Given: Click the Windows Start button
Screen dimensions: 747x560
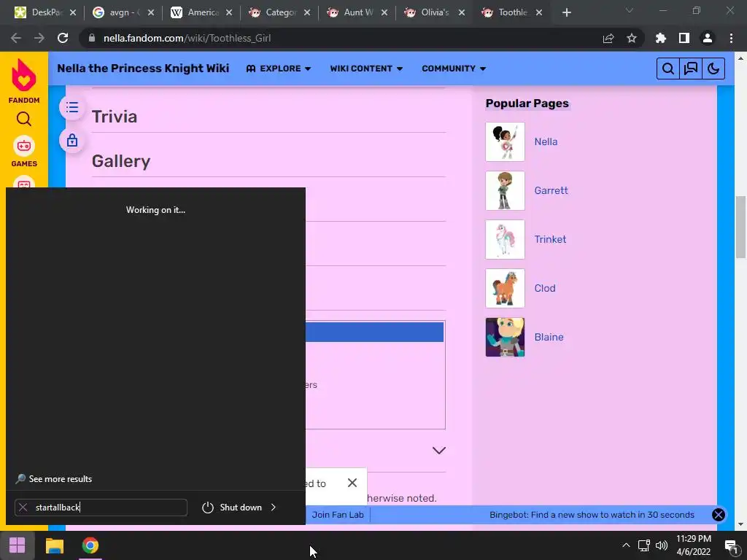Looking at the screenshot, I should [18, 545].
